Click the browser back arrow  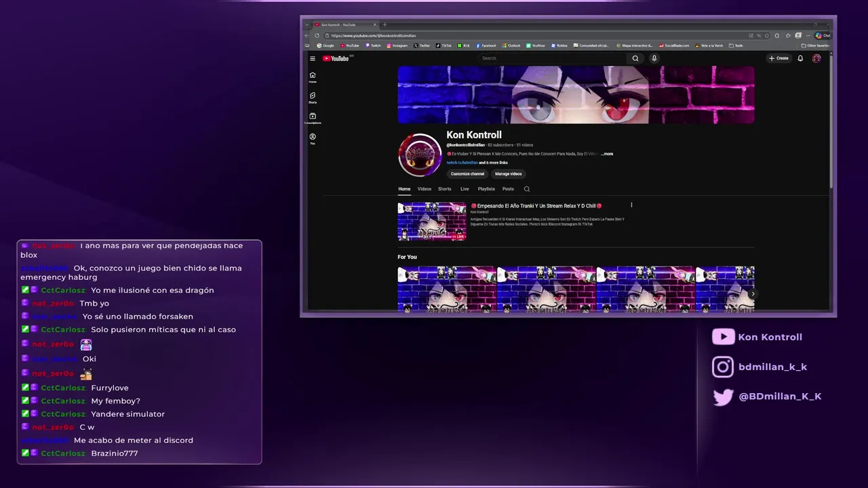point(307,35)
